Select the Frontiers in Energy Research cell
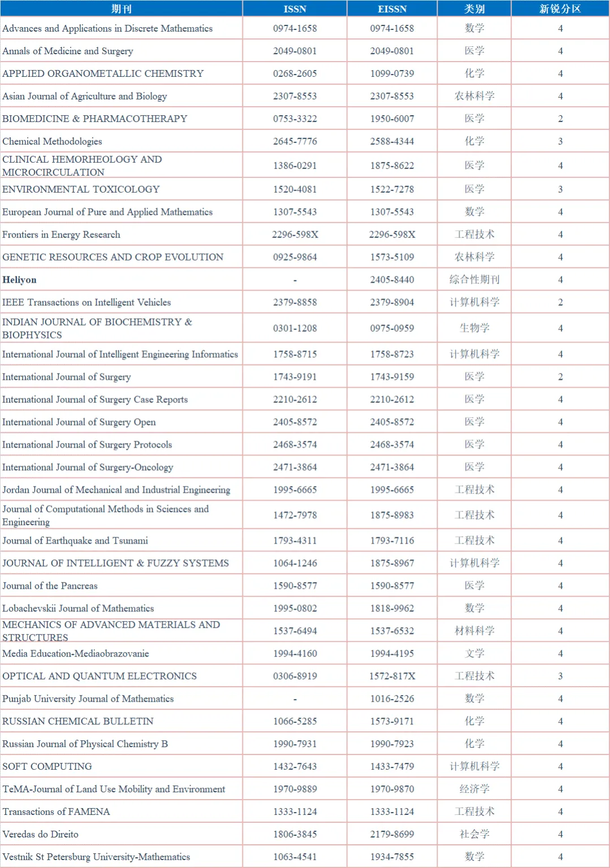This screenshot has width=610, height=868. point(62,235)
